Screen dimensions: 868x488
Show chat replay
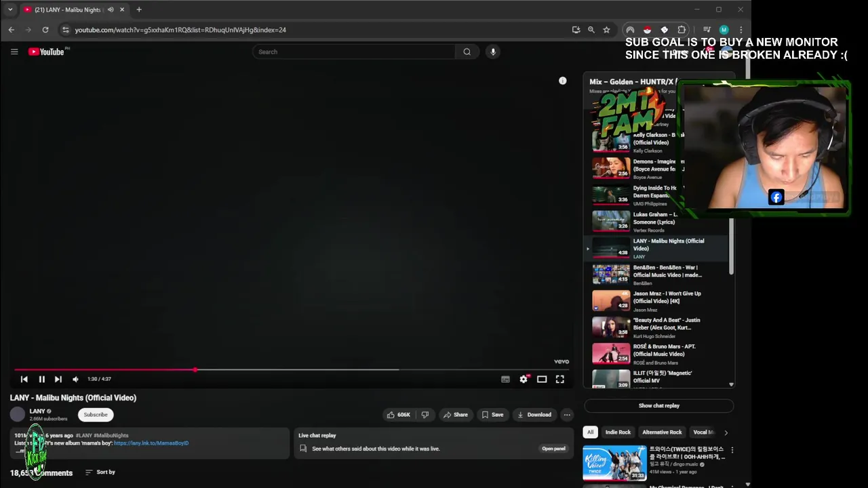click(x=658, y=406)
